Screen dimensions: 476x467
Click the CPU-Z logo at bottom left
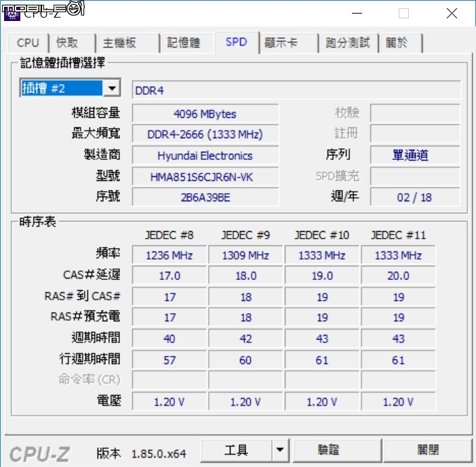40,454
